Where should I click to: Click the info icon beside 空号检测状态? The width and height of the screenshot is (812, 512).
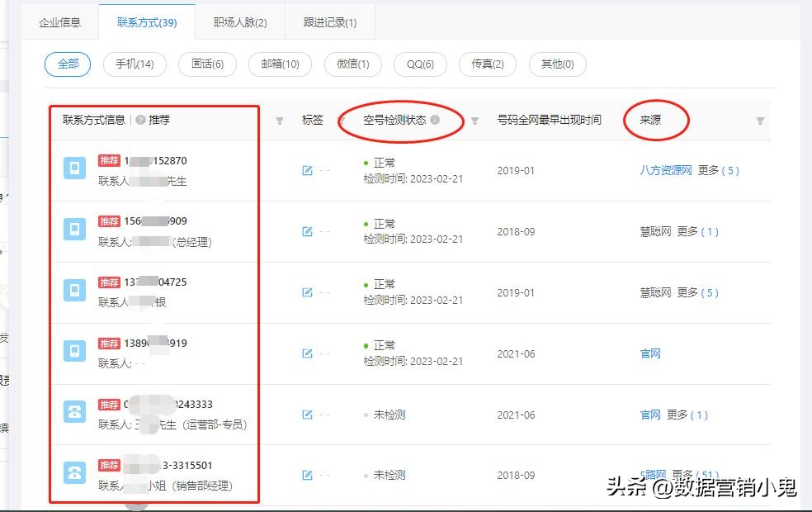[435, 120]
